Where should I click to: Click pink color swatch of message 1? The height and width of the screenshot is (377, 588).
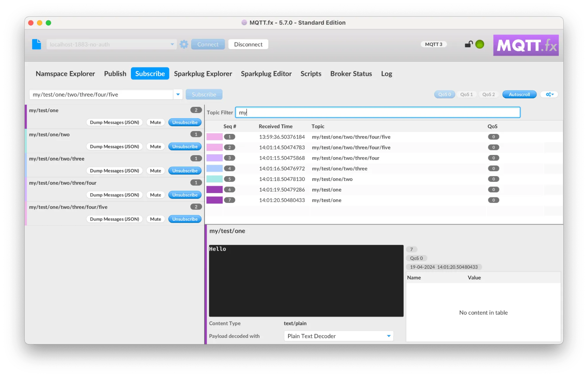pos(214,137)
